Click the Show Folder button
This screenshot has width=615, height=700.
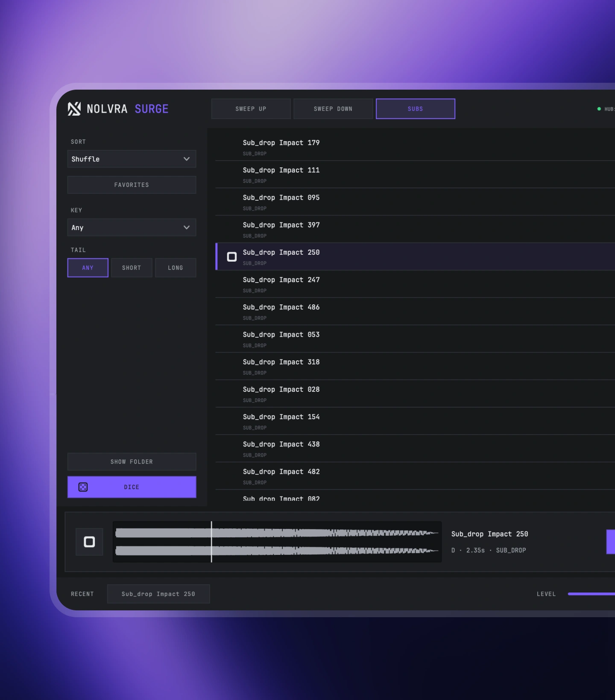132,462
